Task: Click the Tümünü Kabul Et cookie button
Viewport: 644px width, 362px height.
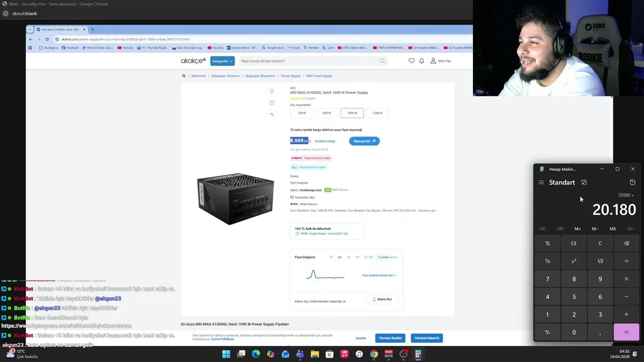Action: [427, 338]
